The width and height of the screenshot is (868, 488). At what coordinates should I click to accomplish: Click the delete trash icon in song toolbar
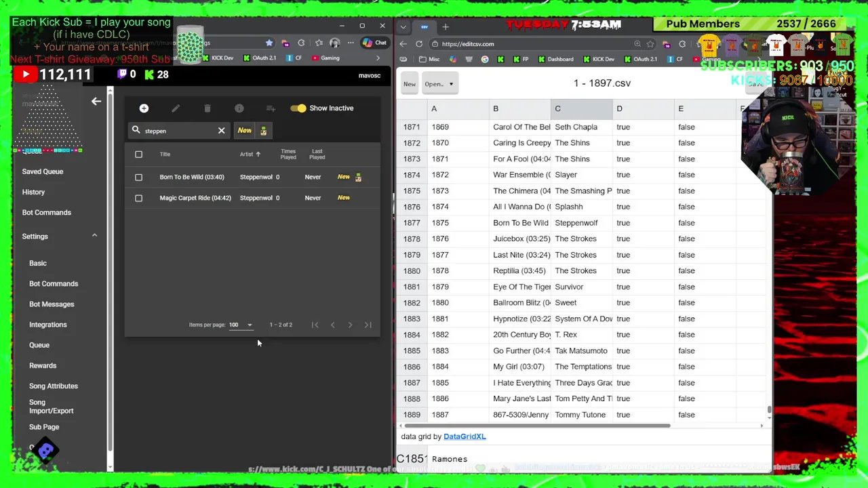208,108
